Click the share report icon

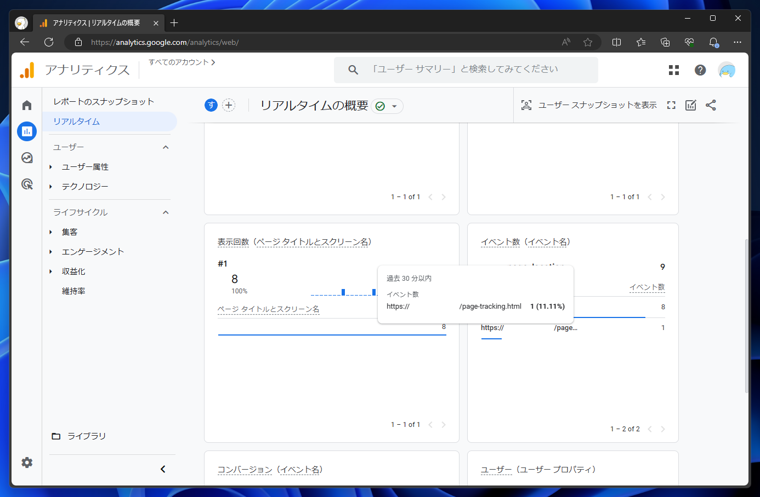coord(711,105)
